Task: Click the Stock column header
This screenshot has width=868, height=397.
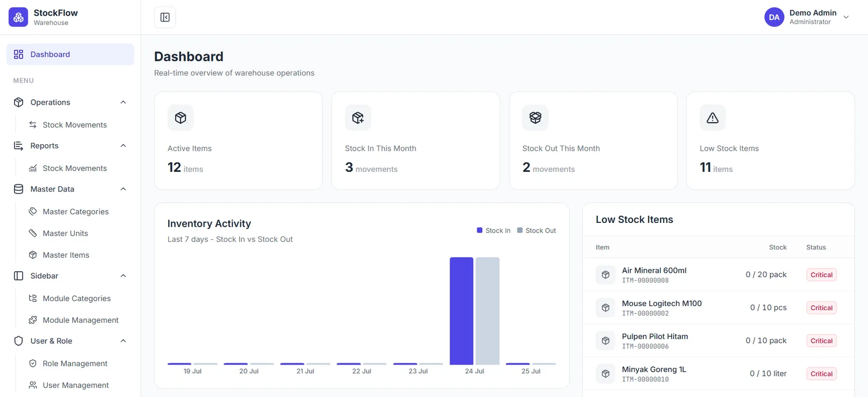Action: [x=778, y=247]
